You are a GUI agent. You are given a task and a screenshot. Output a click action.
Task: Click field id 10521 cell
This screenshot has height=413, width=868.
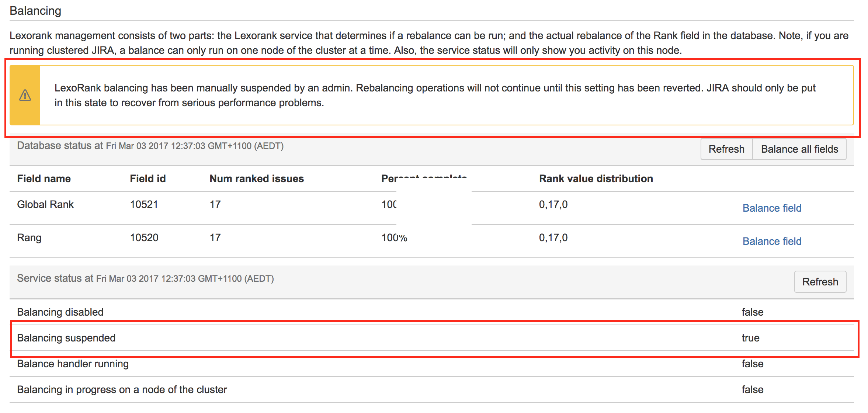pyautogui.click(x=144, y=204)
